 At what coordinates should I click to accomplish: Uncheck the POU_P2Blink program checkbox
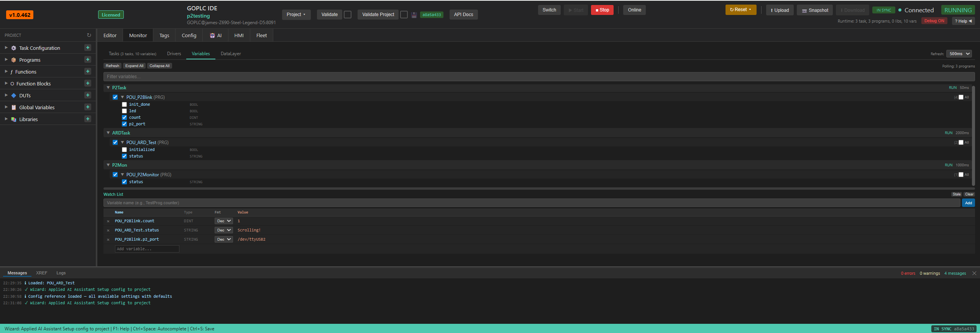pyautogui.click(x=115, y=97)
